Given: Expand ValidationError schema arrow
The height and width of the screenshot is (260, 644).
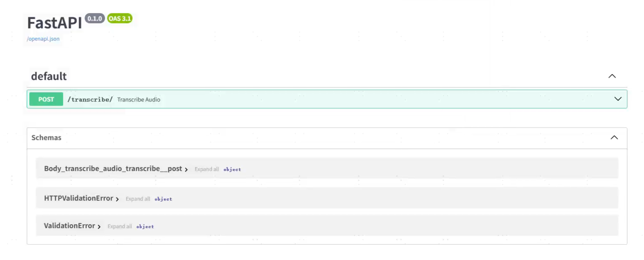Looking at the screenshot, I should point(99,227).
